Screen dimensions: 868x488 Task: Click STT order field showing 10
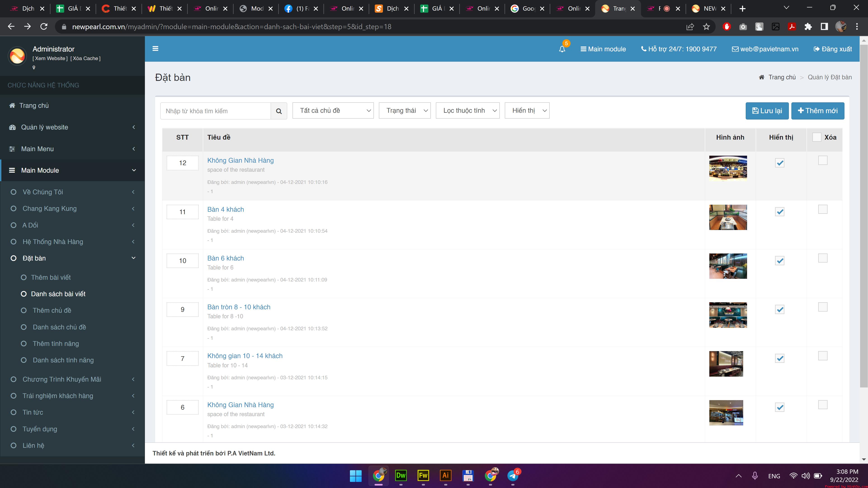[x=182, y=261]
